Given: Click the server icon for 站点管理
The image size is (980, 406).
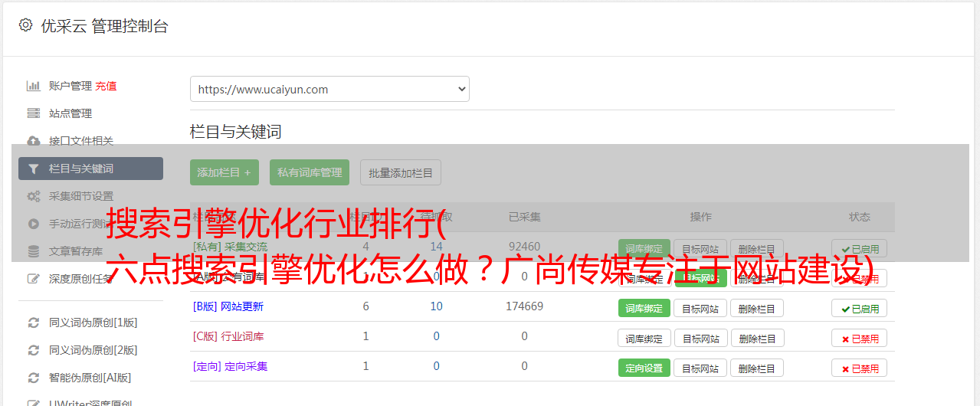Looking at the screenshot, I should 33,113.
